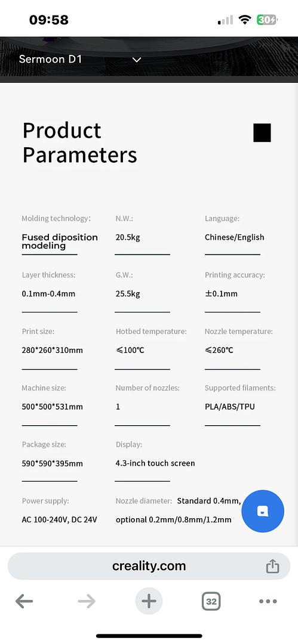Tap the browser back arrow
The image size is (298, 644).
point(24,602)
